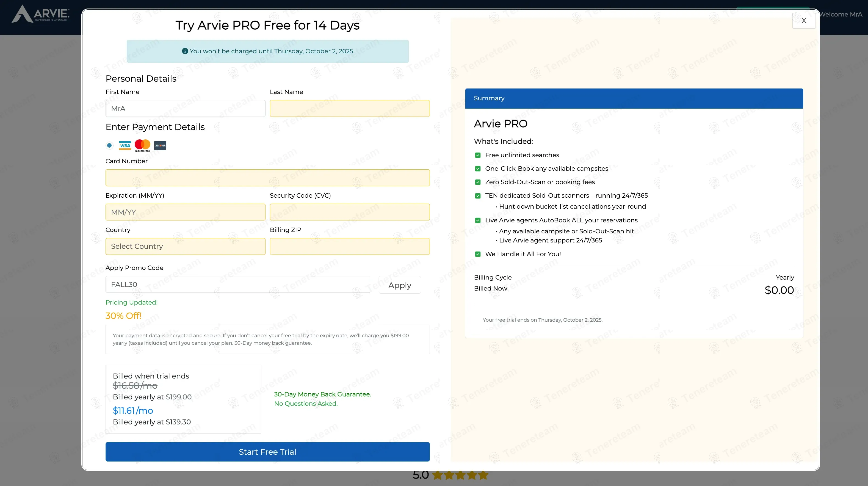Click checkmark beside TEN dedicated Sold-Out scanners
This screenshot has height=486, width=868.
tap(477, 195)
